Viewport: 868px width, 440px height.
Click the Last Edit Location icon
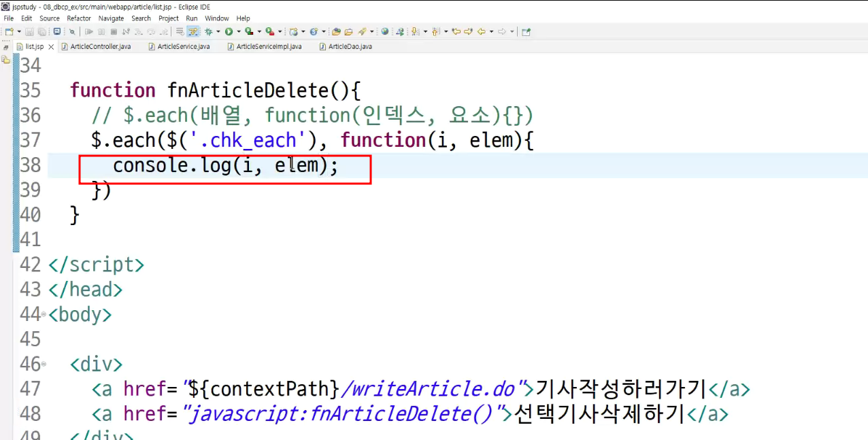[x=456, y=31]
